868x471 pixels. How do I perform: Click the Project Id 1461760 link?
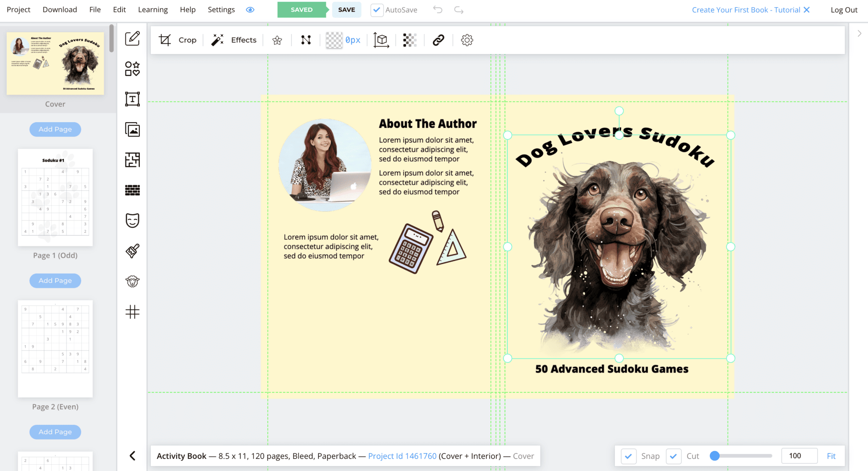[x=402, y=456]
